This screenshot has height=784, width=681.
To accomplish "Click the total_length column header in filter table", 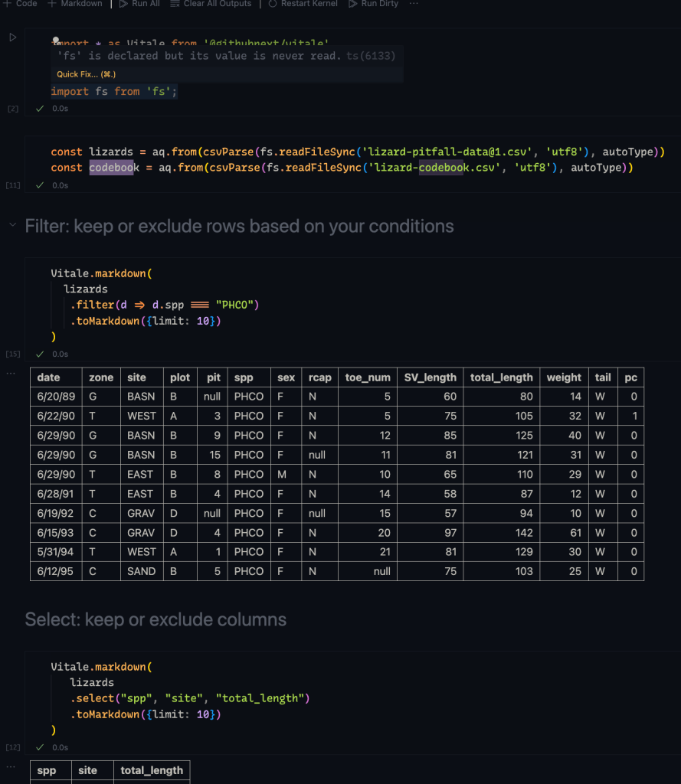I will pyautogui.click(x=502, y=377).
